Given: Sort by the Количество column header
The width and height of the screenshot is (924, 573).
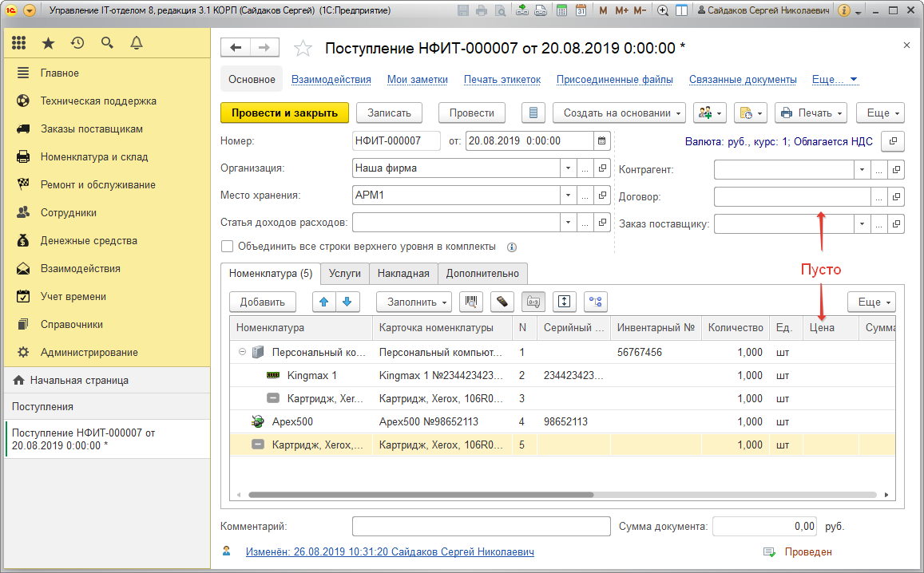Looking at the screenshot, I should tap(736, 327).
